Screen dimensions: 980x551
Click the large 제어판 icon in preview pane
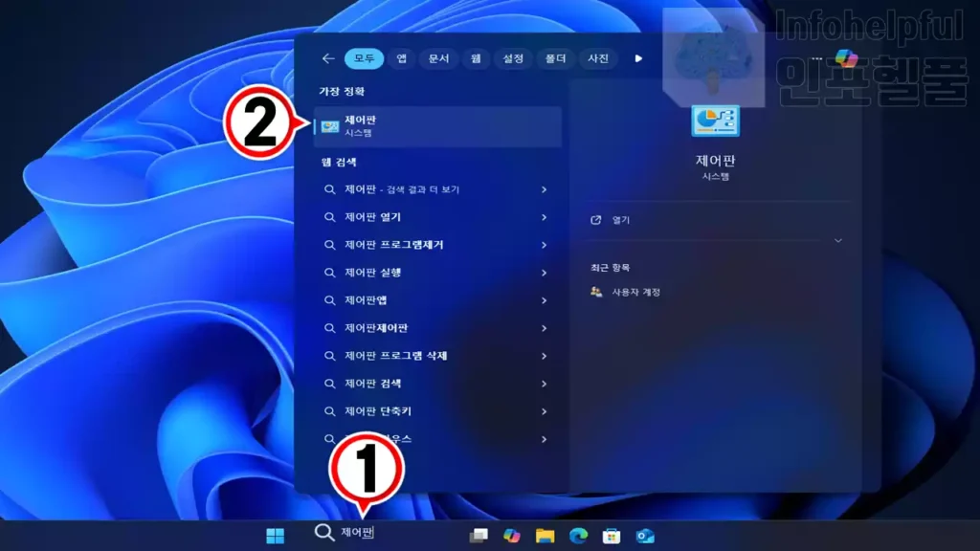tap(715, 121)
